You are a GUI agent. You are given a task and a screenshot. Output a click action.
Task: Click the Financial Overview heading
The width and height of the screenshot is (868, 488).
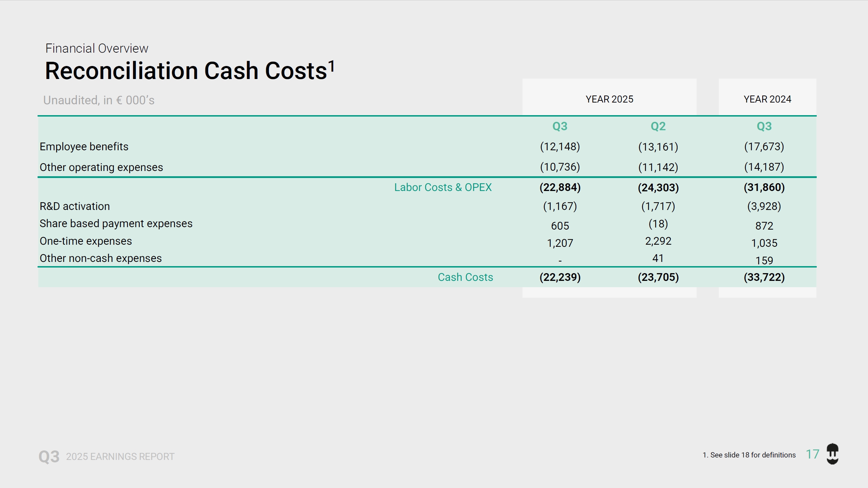97,48
